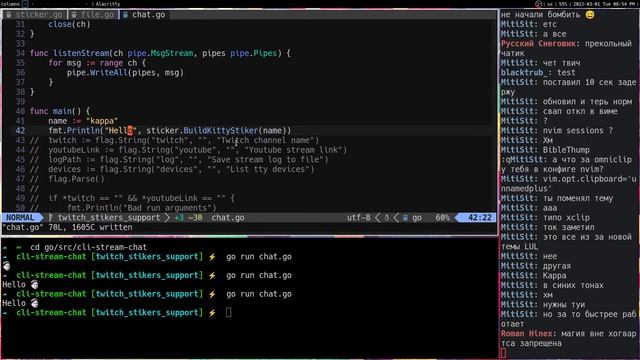The image size is (640, 360).
Task: Click the empty terminal prompt cursor block
Action: click(x=229, y=312)
